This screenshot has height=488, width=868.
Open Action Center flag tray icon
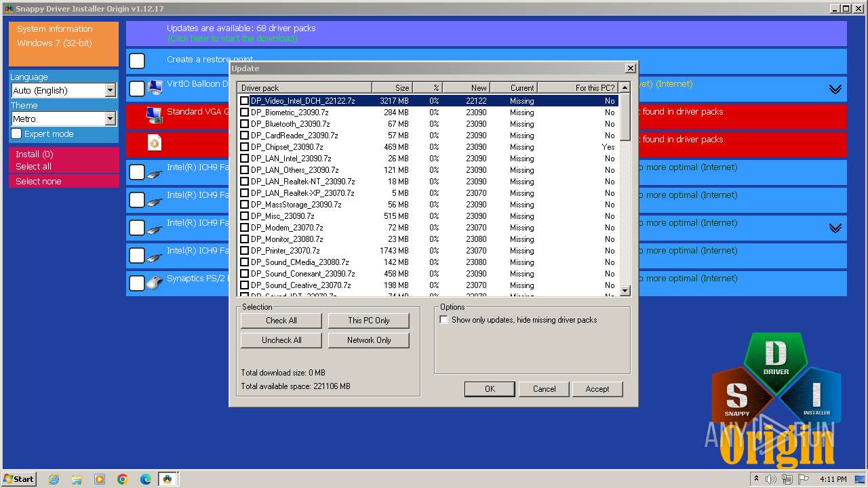click(804, 480)
